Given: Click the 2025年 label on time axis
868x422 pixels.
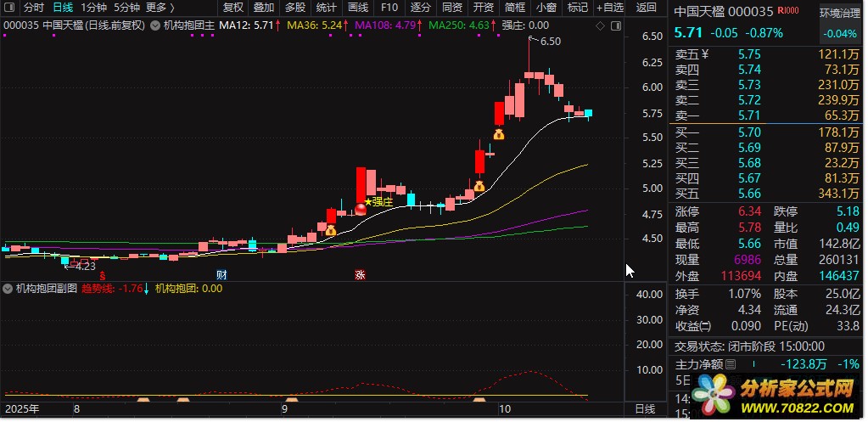Looking at the screenshot, I should pyautogui.click(x=22, y=410).
